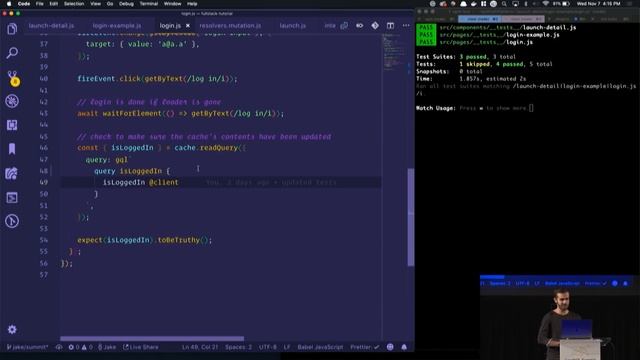Viewport: 640px width, 360px height.
Task: Close the login.js tab
Action: [188, 25]
